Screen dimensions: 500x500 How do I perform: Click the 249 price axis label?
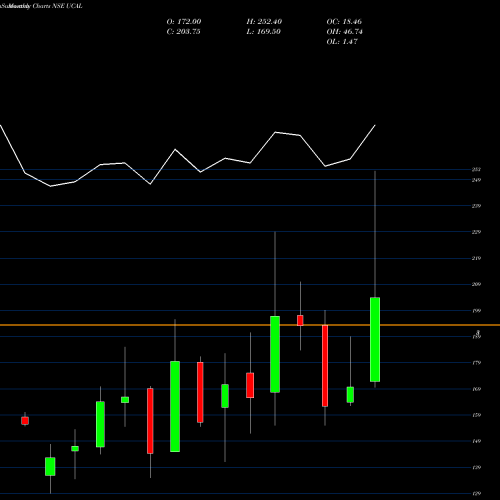coord(476,180)
